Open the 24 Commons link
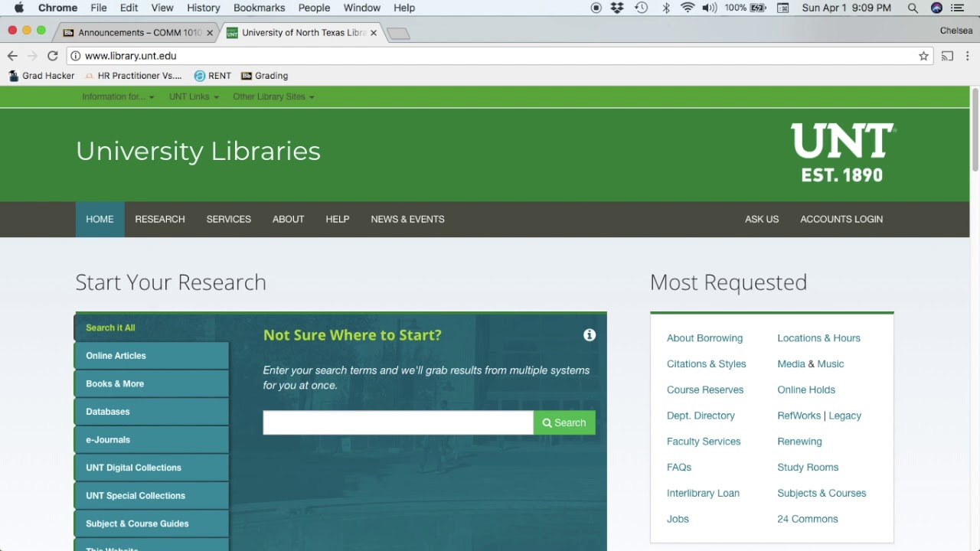The image size is (980, 551). coord(808,519)
